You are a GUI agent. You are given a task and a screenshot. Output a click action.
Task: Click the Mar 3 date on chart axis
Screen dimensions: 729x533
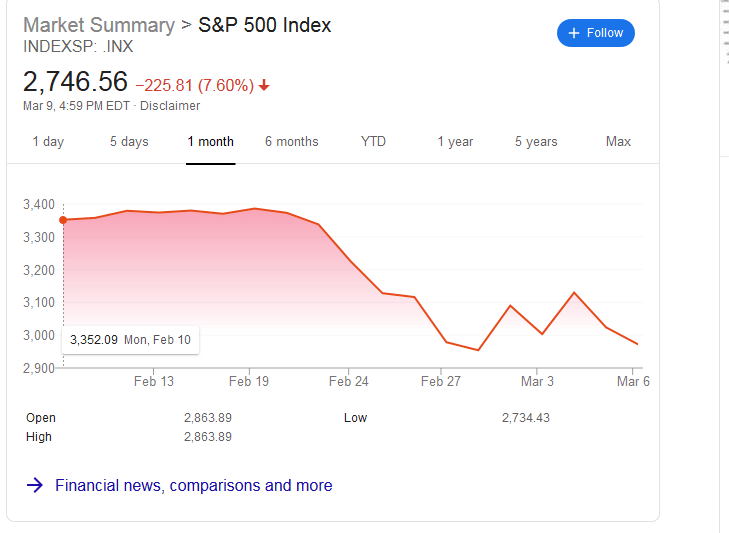coord(537,381)
